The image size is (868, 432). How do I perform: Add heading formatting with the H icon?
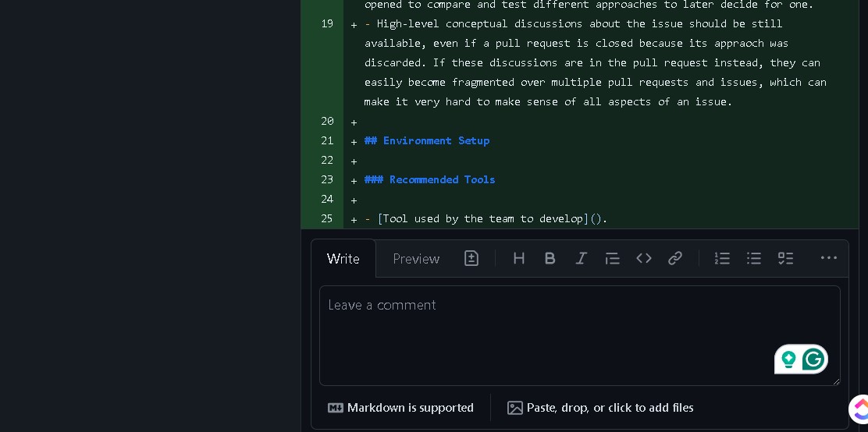[518, 258]
